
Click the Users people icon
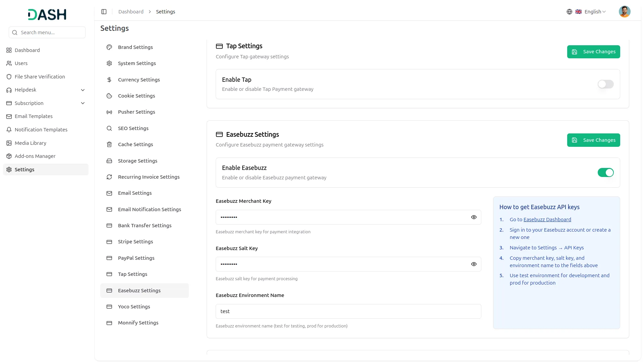tap(9, 63)
